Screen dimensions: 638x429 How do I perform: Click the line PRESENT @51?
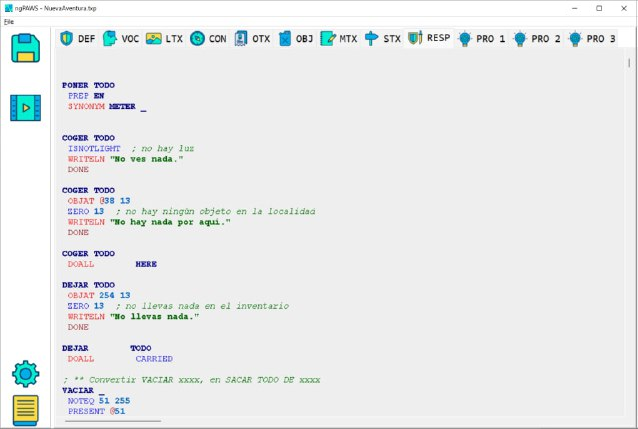pyautogui.click(x=96, y=411)
